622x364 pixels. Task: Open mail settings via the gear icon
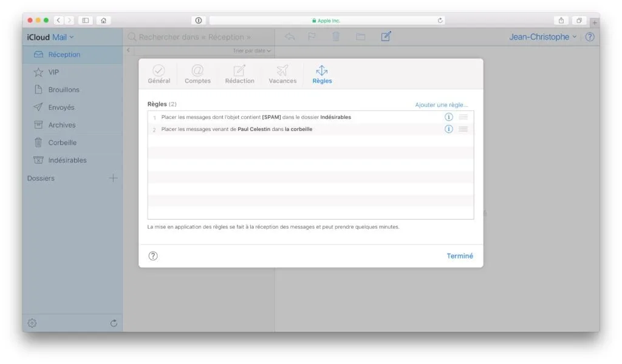(x=32, y=323)
